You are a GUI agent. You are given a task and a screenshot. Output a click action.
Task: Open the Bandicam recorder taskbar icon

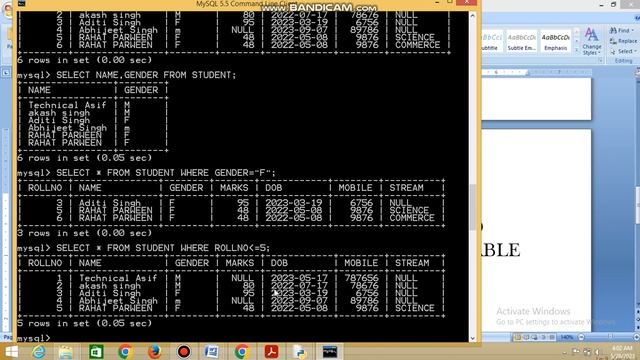[x=184, y=351]
